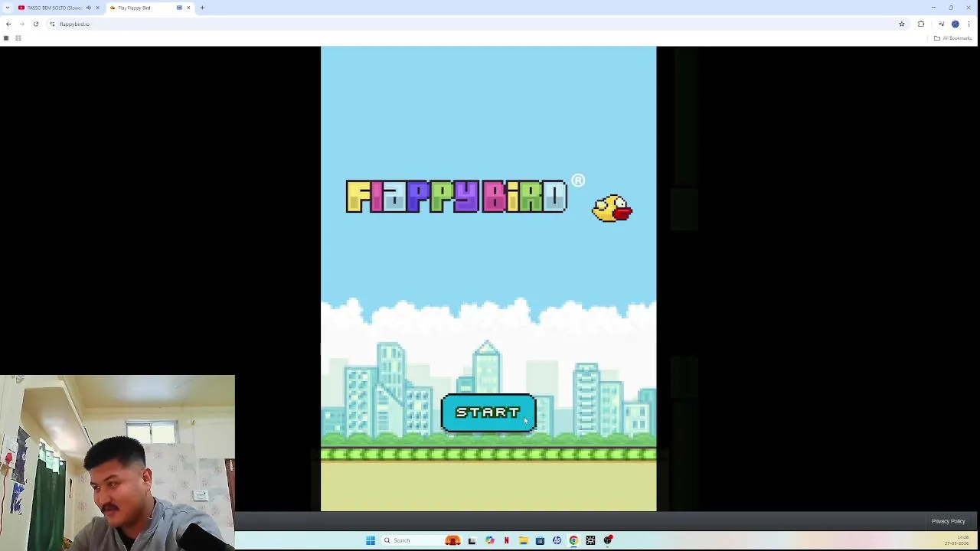980x551 pixels.
Task: Open the tab search dropdown arrow
Action: tap(7, 8)
